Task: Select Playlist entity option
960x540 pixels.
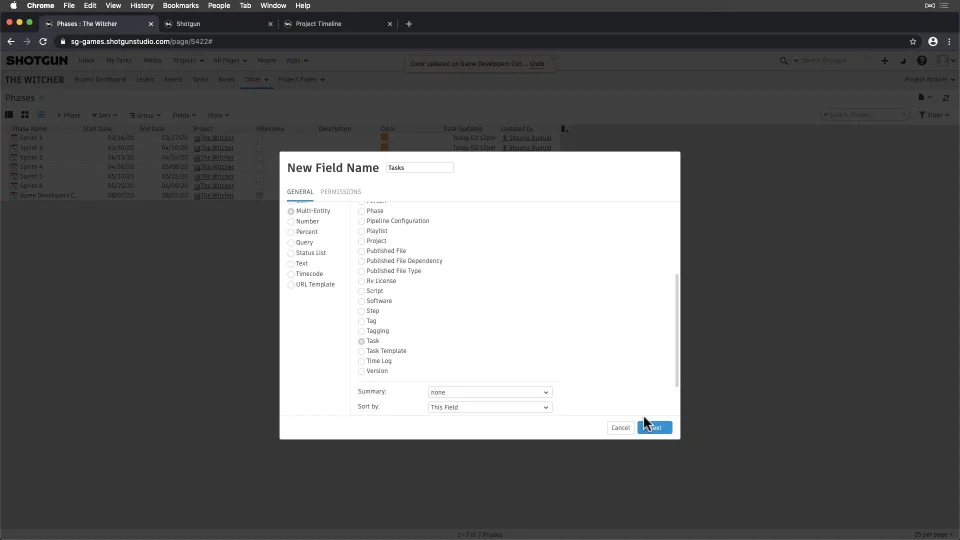Action: pyautogui.click(x=361, y=231)
